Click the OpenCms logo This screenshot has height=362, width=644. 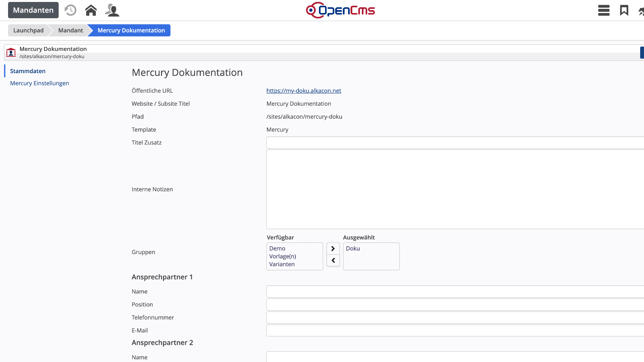point(340,10)
